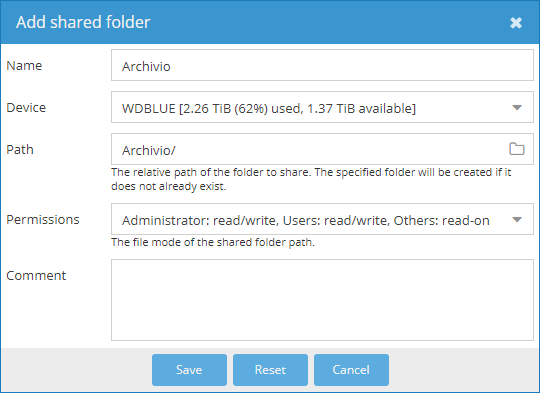
Task: Click the file mode help text
Action: pyautogui.click(x=213, y=242)
